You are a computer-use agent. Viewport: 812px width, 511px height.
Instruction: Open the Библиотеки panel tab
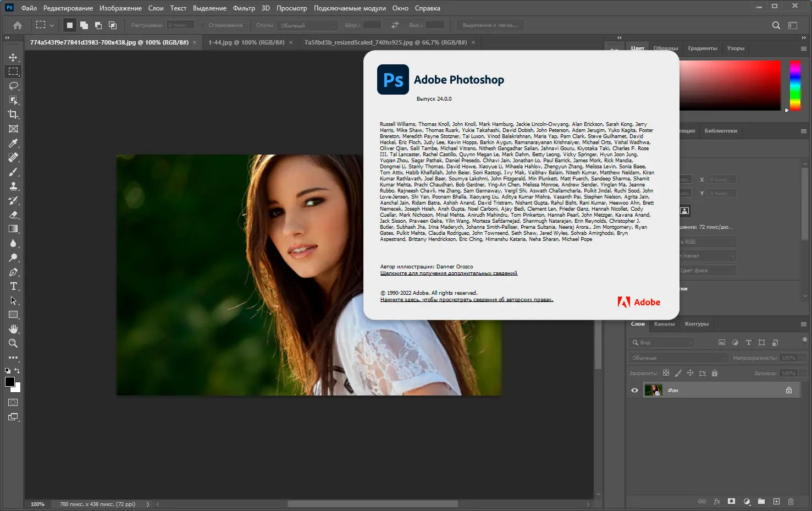721,131
